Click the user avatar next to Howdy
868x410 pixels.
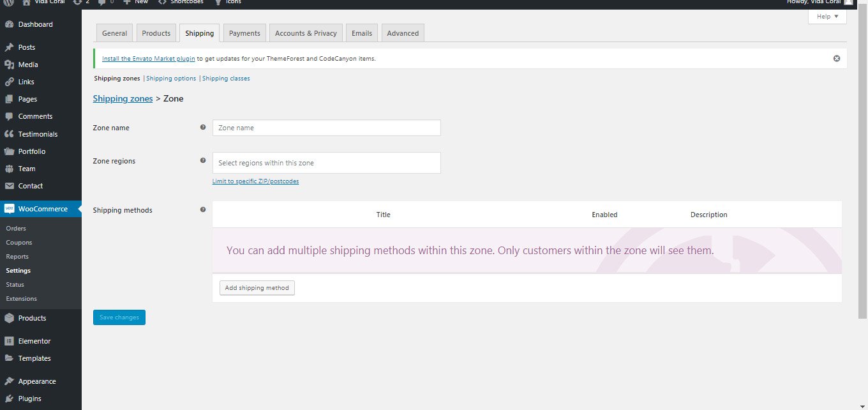(848, 2)
